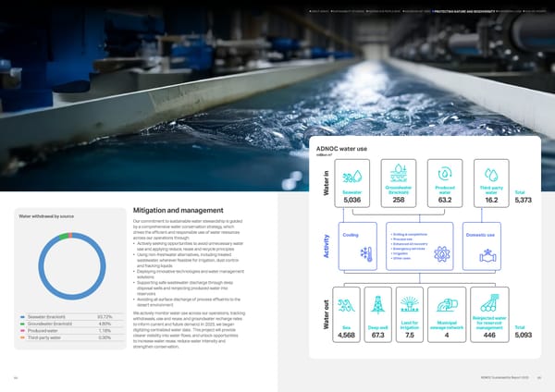Viewport: 555px width, 392px height.
Task: Click the Third party water legend row
Action: click(x=70, y=337)
